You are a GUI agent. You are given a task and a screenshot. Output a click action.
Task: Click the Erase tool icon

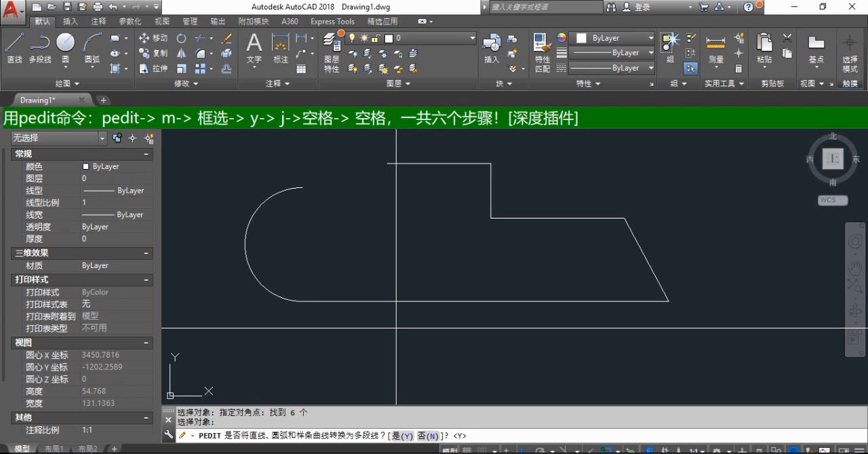(x=226, y=38)
